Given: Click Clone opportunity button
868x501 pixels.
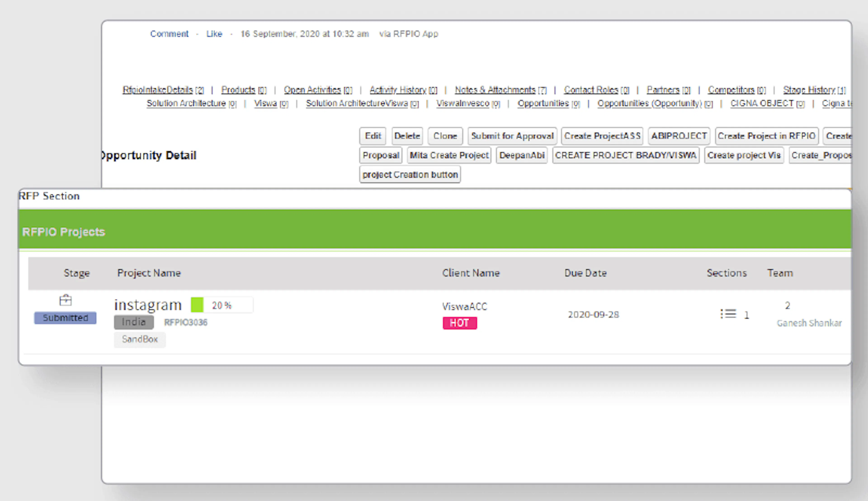Looking at the screenshot, I should click(445, 136).
